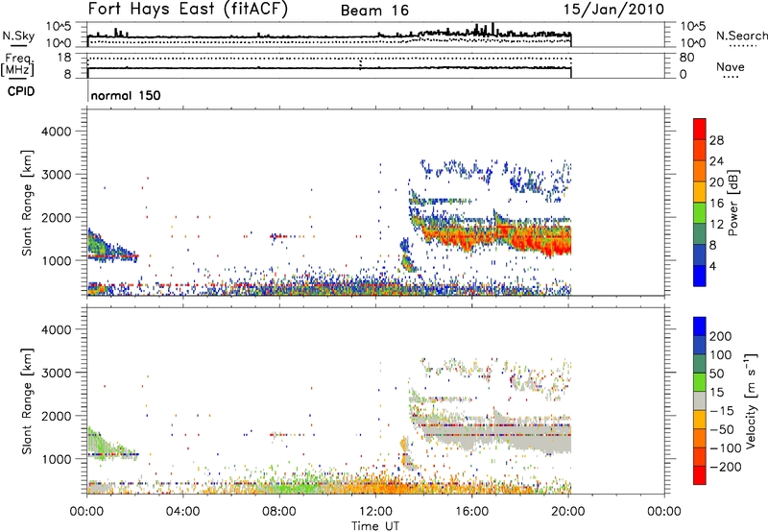Pick the gray band of Velocity colorbar

click(x=700, y=400)
